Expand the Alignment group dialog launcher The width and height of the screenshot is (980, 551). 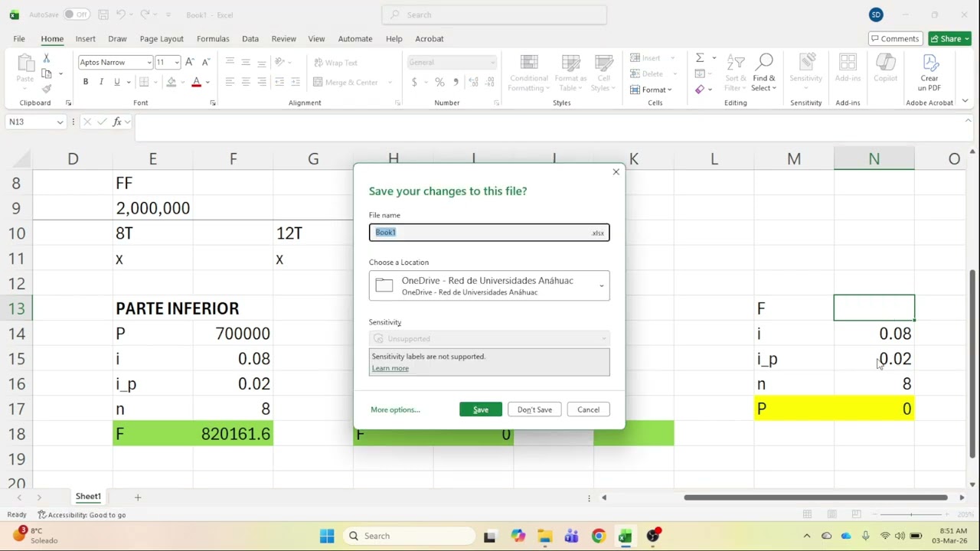397,103
